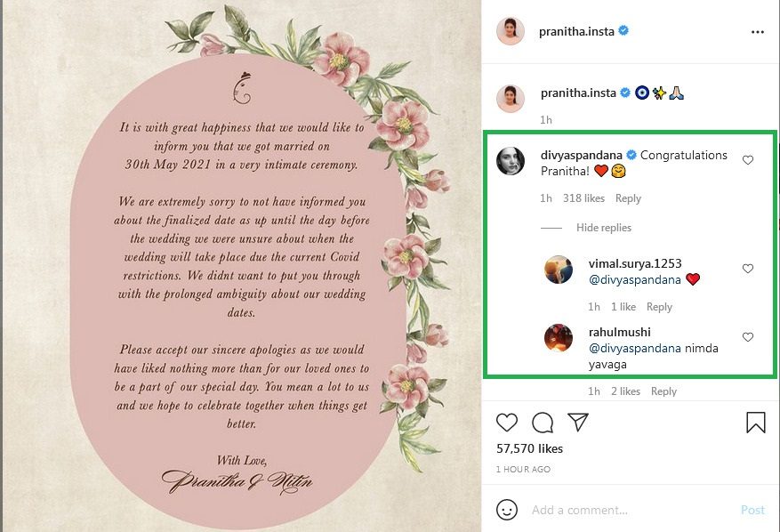This screenshot has width=780, height=532.
Task: Open comment speech bubble icon
Action: tap(543, 423)
